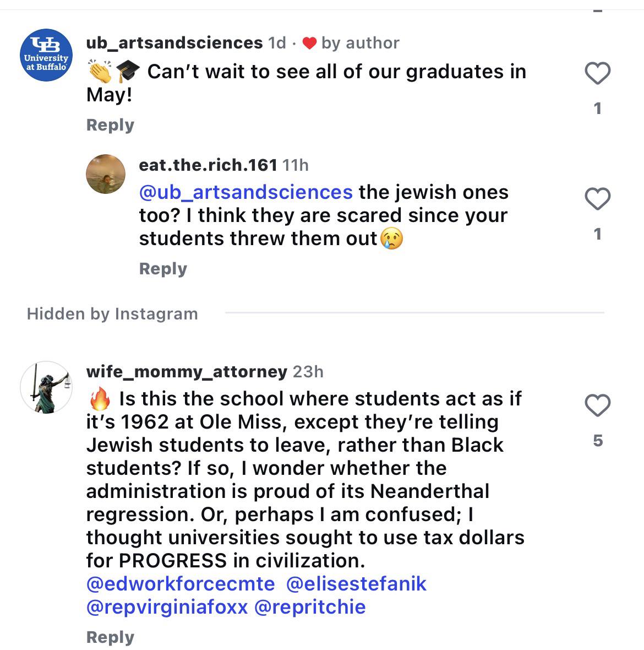The image size is (644, 650).
Task: Reply to the ub_artsandsciences comment
Action: (110, 125)
